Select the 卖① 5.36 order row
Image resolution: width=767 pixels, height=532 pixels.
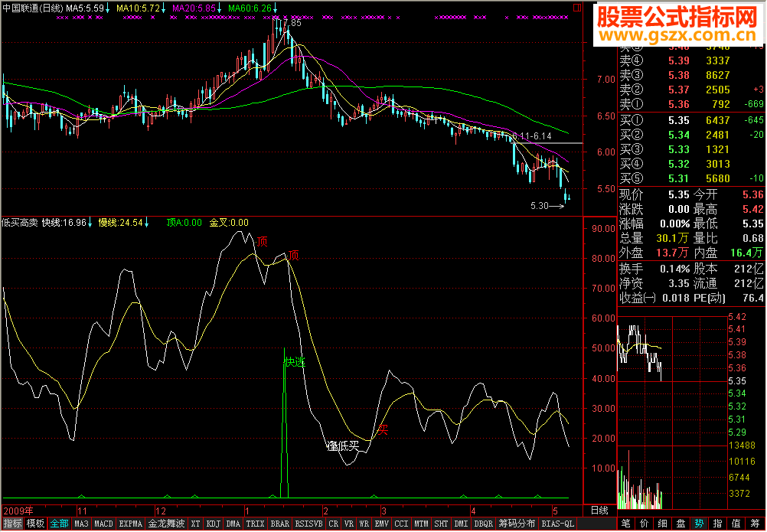[x=690, y=104]
